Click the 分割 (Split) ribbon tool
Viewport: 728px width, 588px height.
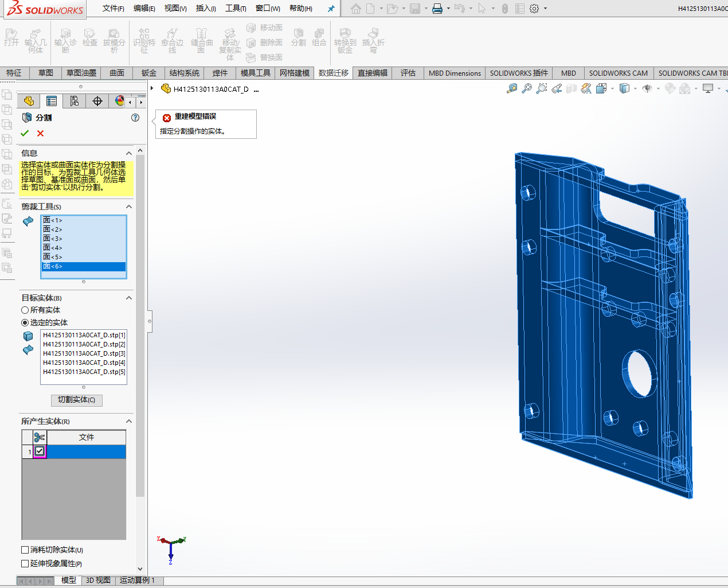pyautogui.click(x=299, y=37)
